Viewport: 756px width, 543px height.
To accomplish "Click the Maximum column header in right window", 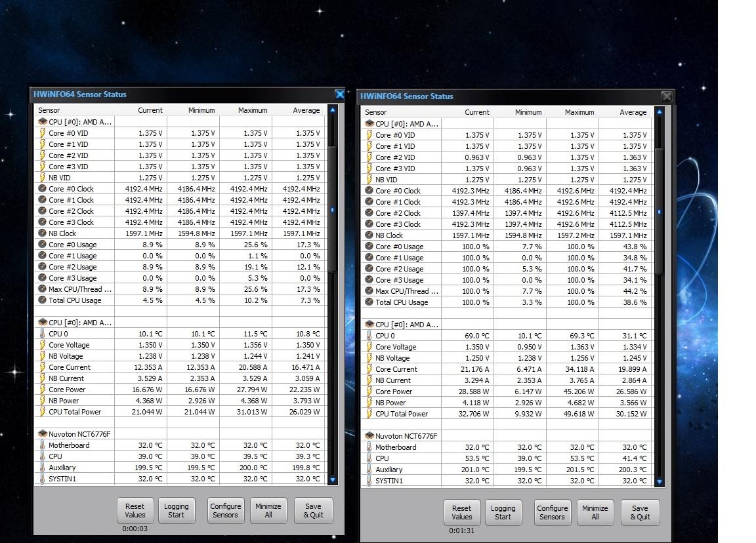I will 579,112.
